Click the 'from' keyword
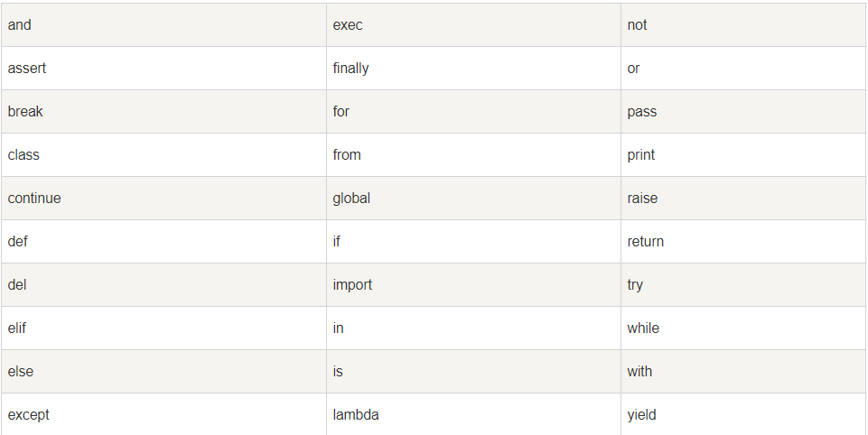This screenshot has width=868, height=435. pos(347,155)
